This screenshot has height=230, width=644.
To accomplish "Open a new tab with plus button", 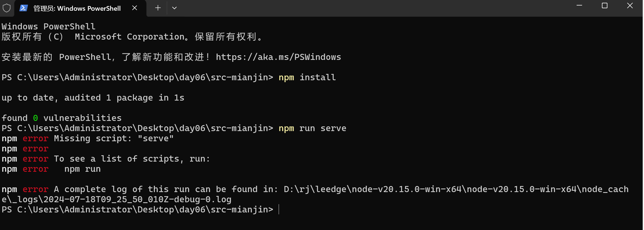I will pos(158,8).
